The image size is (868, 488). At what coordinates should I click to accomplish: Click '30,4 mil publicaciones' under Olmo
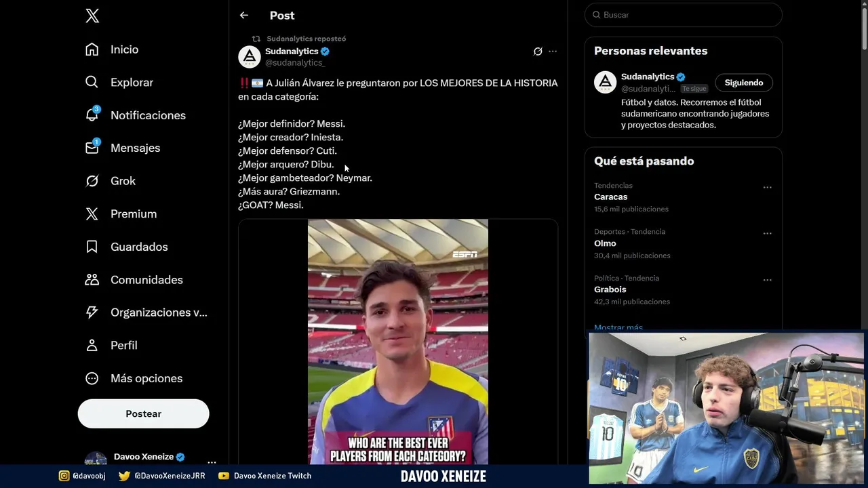(632, 256)
